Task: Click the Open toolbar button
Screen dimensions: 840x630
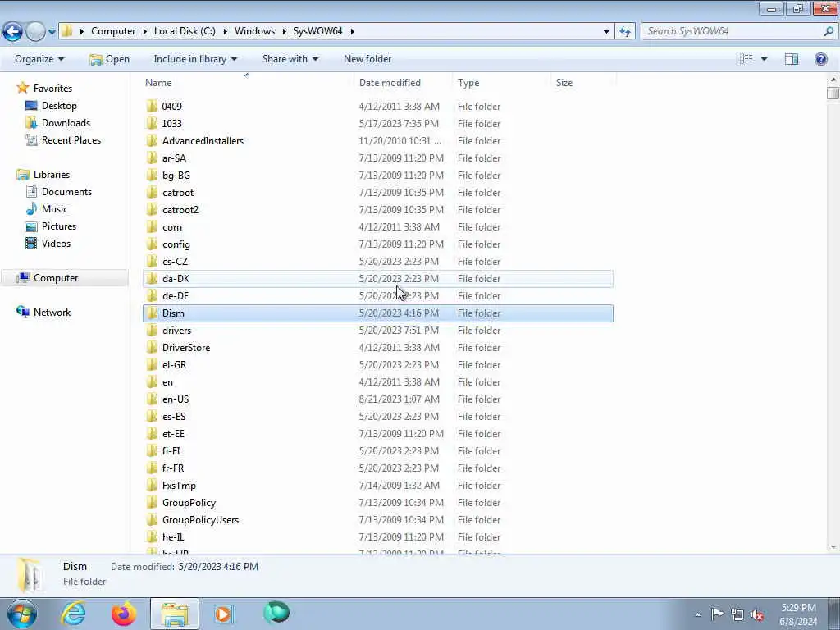Action: [x=109, y=59]
